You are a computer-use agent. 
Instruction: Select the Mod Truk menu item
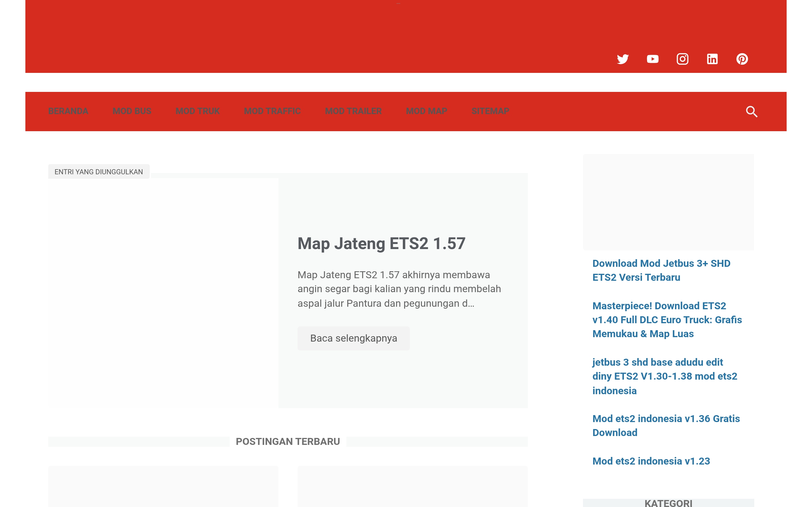[197, 111]
